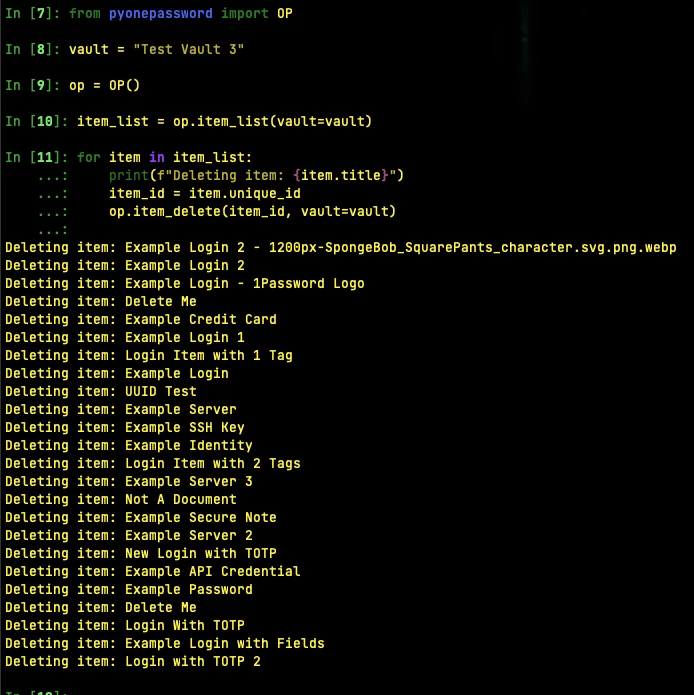Image resolution: width=694 pixels, height=695 pixels.
Task: Click output line Example API Credential
Action: (x=153, y=571)
